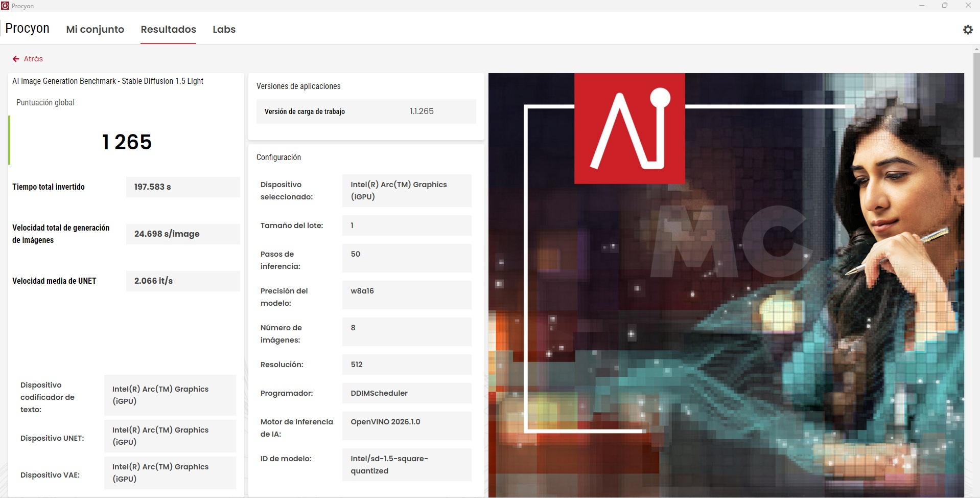Click the Tamaño del lote label
Screen dimensions: 980x498
click(292, 225)
